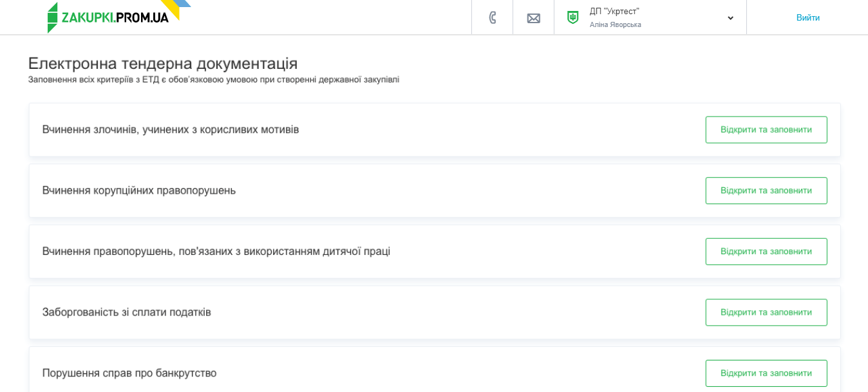Open the envelope messages icon
Screen dimensions: 868x392
tap(533, 18)
